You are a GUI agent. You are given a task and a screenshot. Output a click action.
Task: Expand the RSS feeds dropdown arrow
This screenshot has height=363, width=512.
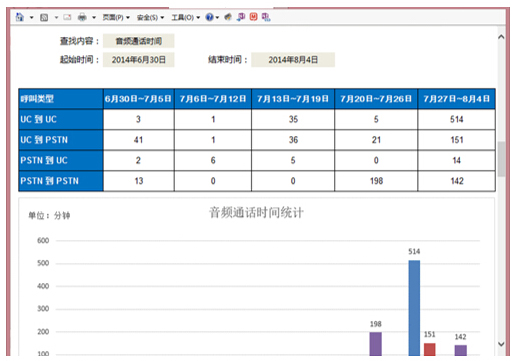56,17
